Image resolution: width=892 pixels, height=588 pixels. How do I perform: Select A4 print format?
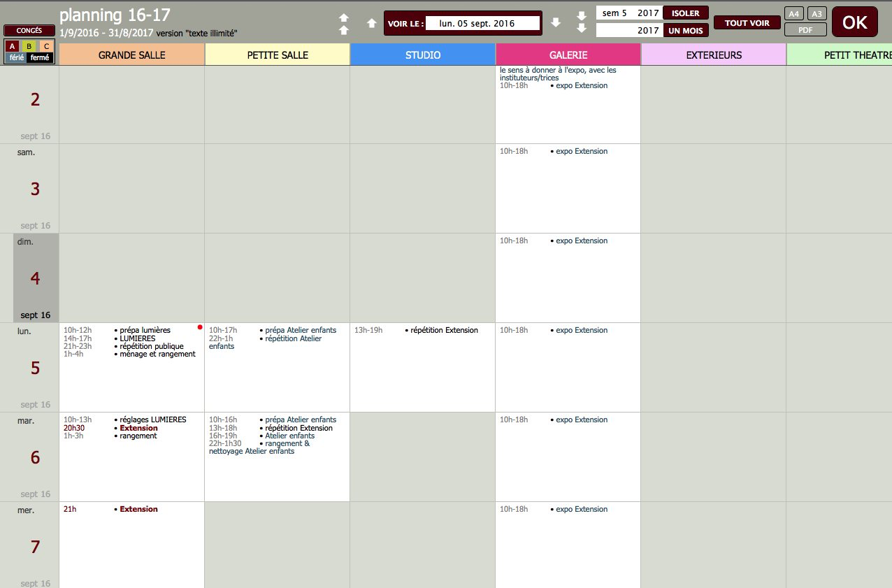(793, 14)
